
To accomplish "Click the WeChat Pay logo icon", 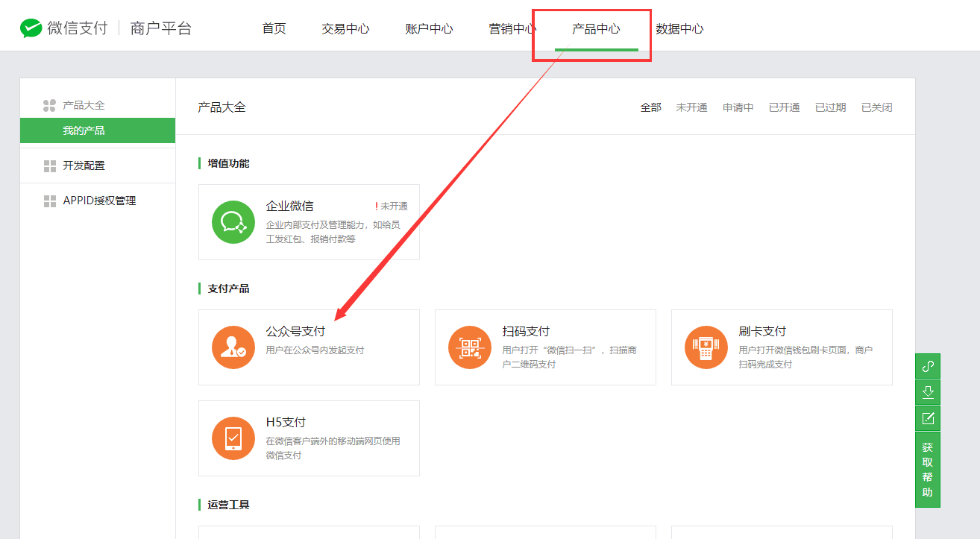I will point(31,29).
